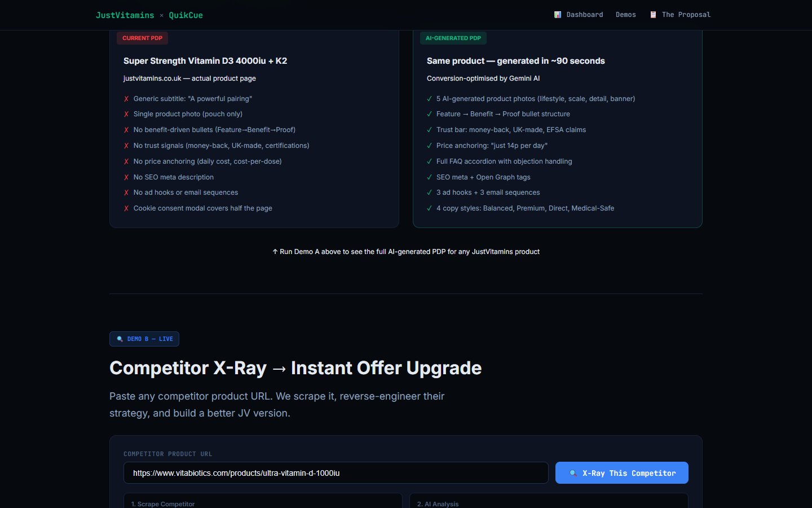
Task: Click the Dashboard chart icon in navbar
Action: pyautogui.click(x=558, y=15)
